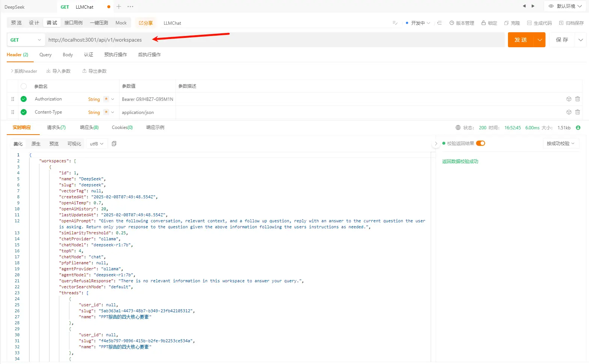Delete the Authorization header row
This screenshot has width=589, height=364.
pos(577,99)
